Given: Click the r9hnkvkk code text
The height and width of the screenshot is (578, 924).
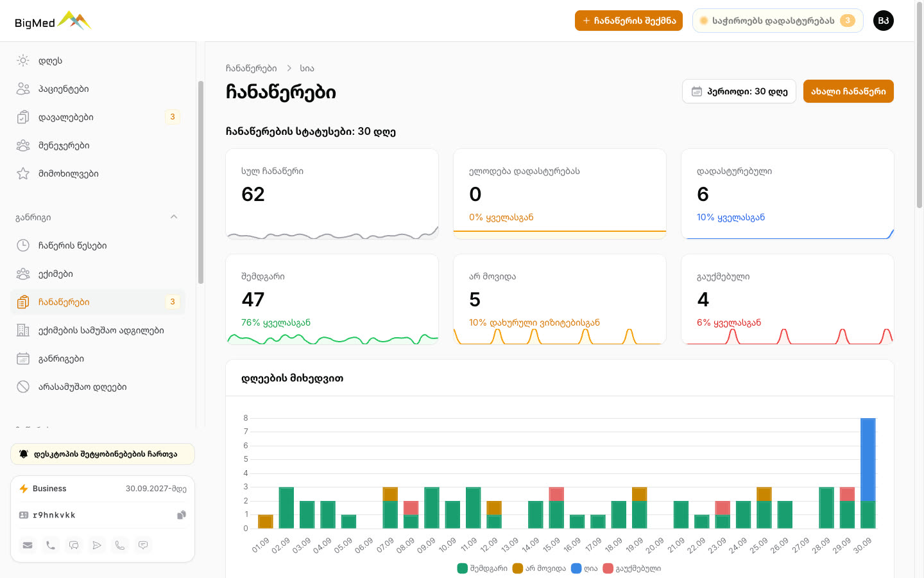Looking at the screenshot, I should tap(55, 515).
